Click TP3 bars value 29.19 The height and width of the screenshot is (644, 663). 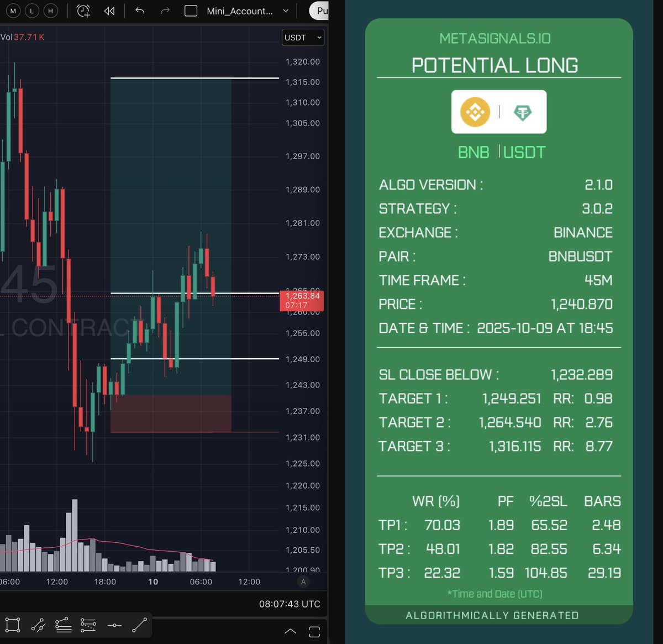click(604, 573)
